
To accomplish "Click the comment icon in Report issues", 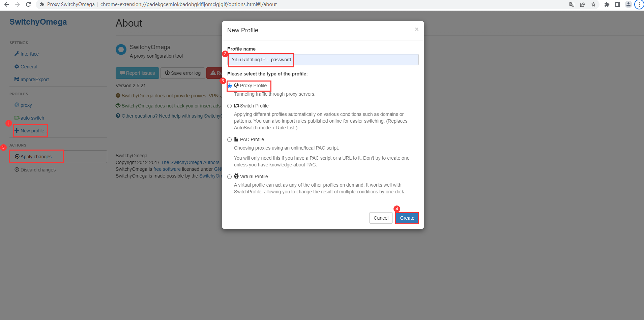I will (122, 73).
